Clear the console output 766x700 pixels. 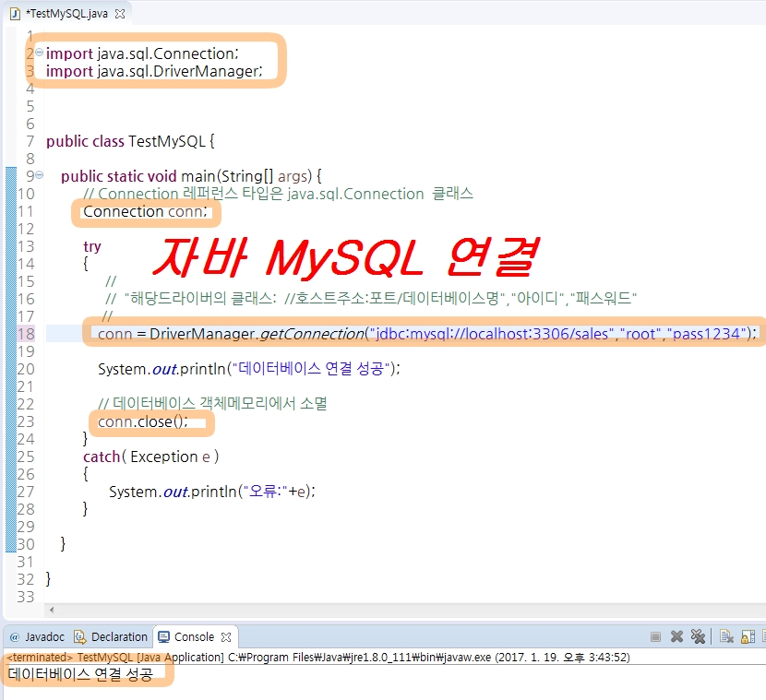click(726, 636)
